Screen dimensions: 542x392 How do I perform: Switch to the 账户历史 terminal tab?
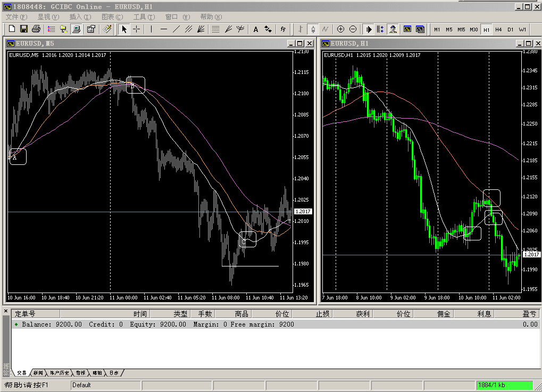click(60, 373)
